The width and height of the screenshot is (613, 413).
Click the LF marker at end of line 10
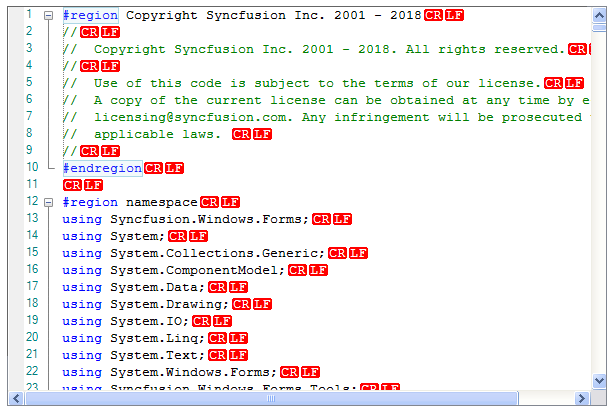tap(174, 169)
